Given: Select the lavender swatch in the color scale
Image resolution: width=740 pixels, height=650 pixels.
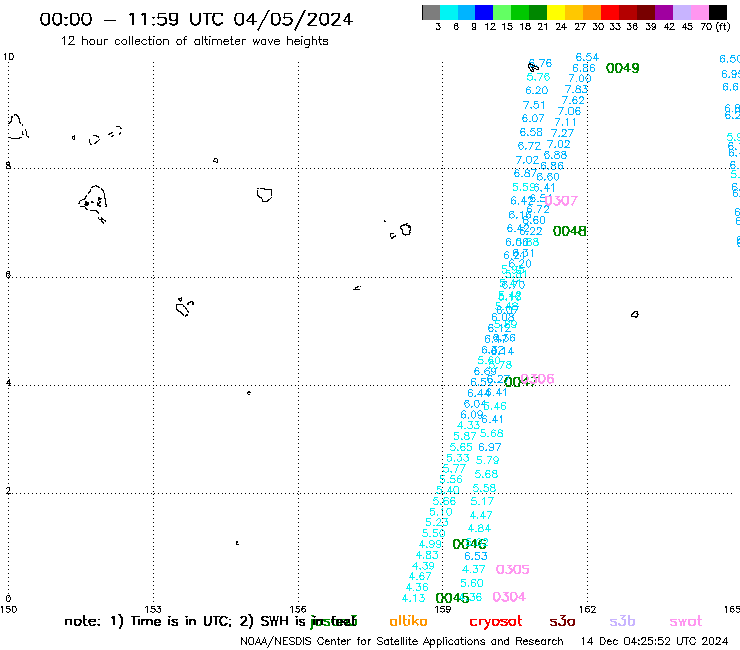Looking at the screenshot, I should pos(682,12).
